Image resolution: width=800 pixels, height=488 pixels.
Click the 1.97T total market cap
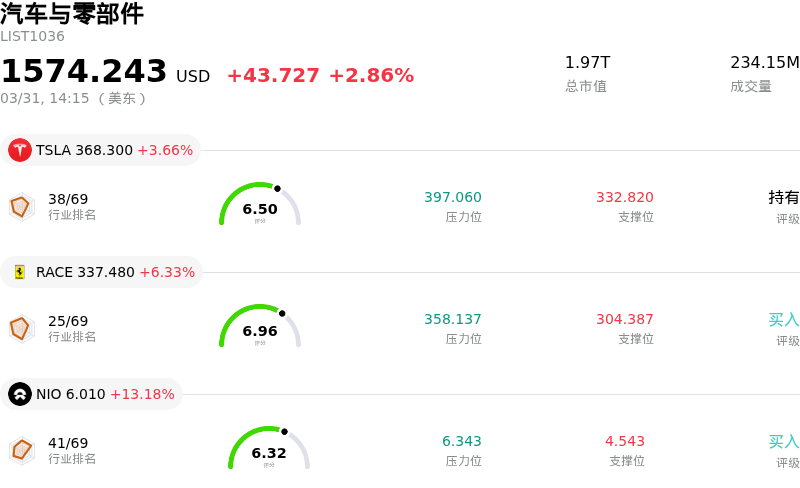[587, 63]
